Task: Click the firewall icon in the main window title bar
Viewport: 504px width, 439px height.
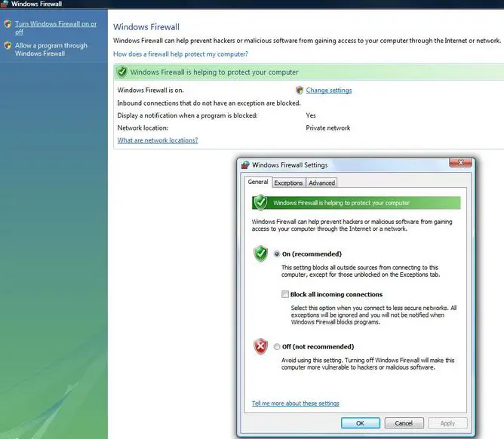Action: [x=5, y=4]
